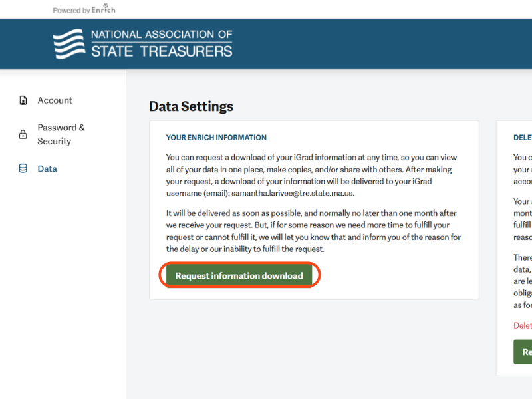532x399 pixels.
Task: Click the DELETE panel heading on the right
Action: [523, 138]
